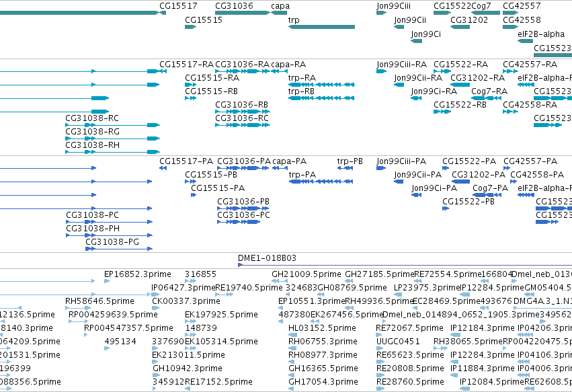572x392 pixels.
Task: Select the CG42558 gene label
Action: (x=522, y=20)
